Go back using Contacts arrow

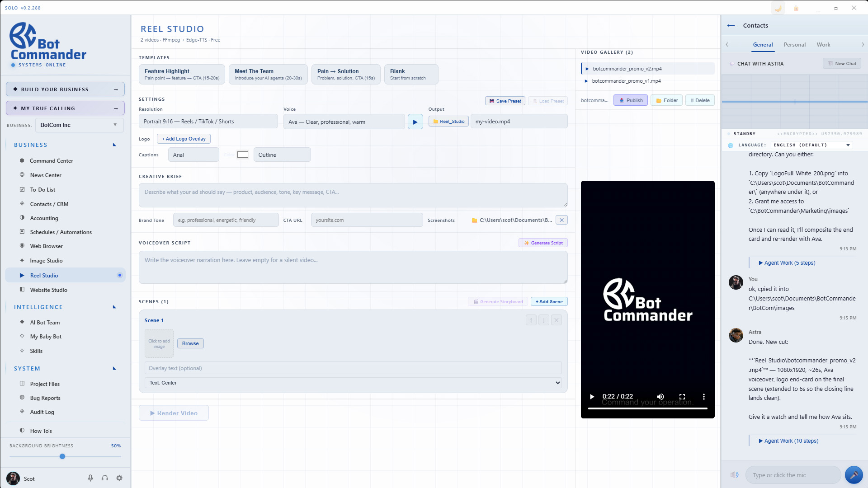coord(731,26)
